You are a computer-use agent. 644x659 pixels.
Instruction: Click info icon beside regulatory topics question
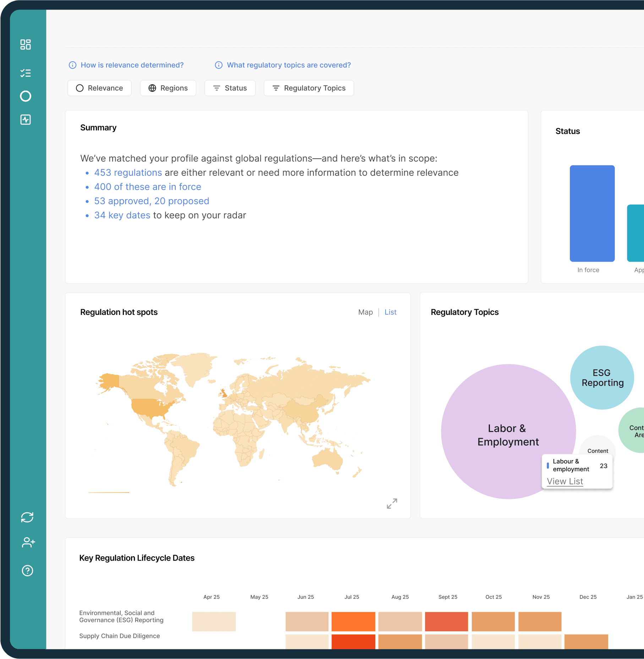[219, 65]
